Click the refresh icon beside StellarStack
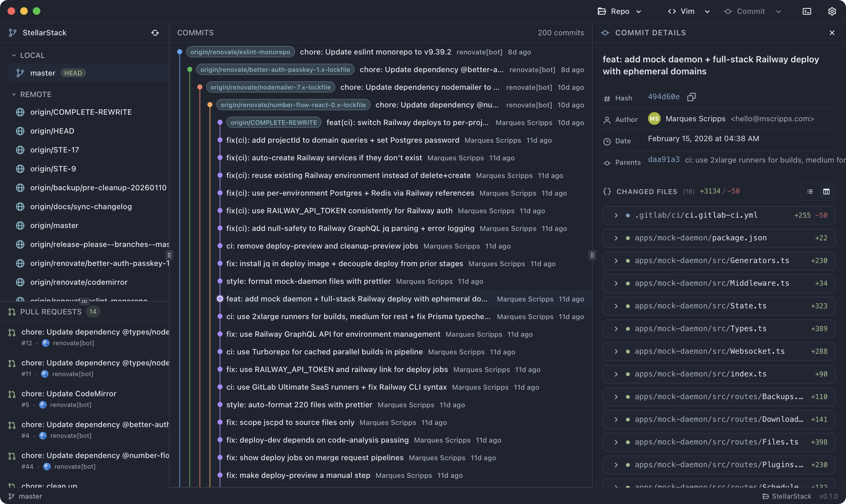This screenshot has height=504, width=846. pyautogui.click(x=155, y=33)
